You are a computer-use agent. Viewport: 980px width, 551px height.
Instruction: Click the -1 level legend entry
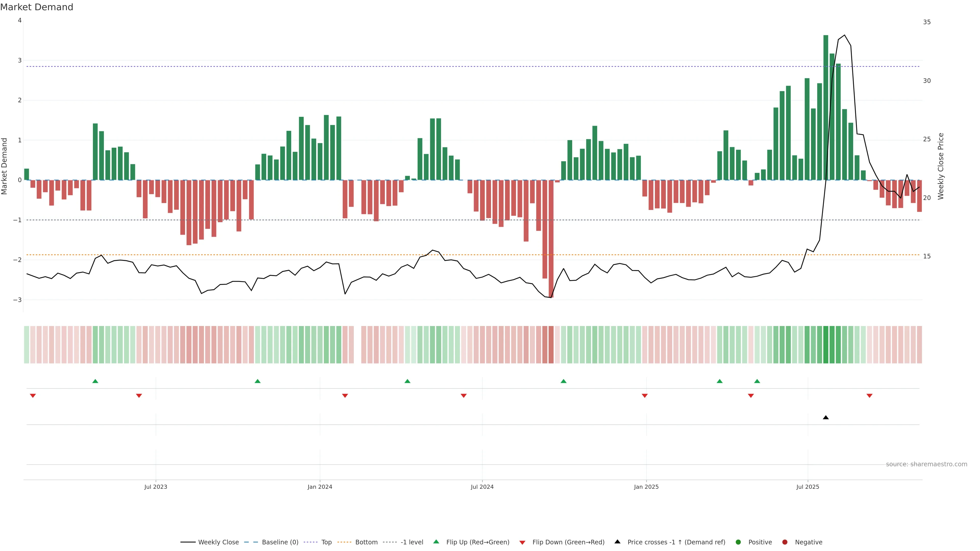point(412,542)
